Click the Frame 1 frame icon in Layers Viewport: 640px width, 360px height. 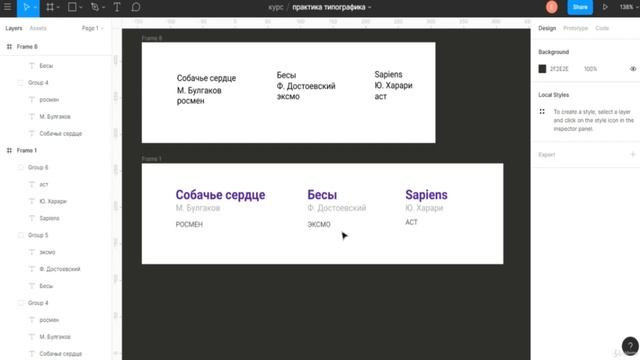click(x=9, y=151)
